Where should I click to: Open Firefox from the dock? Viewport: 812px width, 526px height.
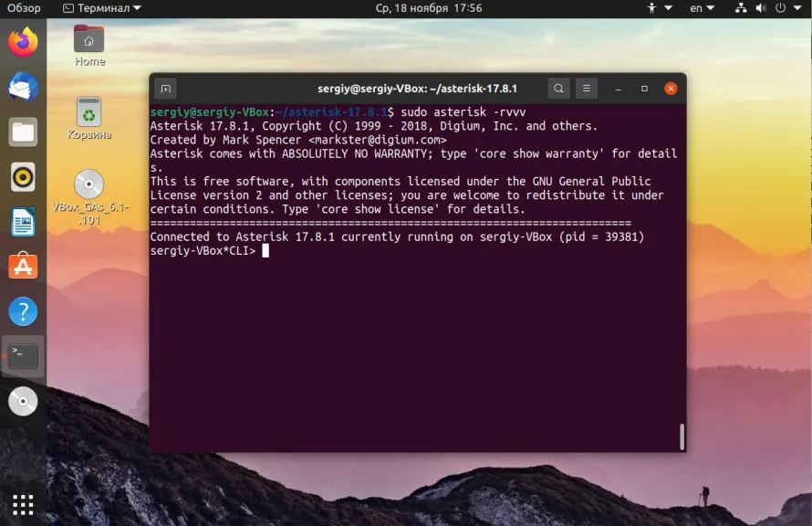(x=23, y=42)
